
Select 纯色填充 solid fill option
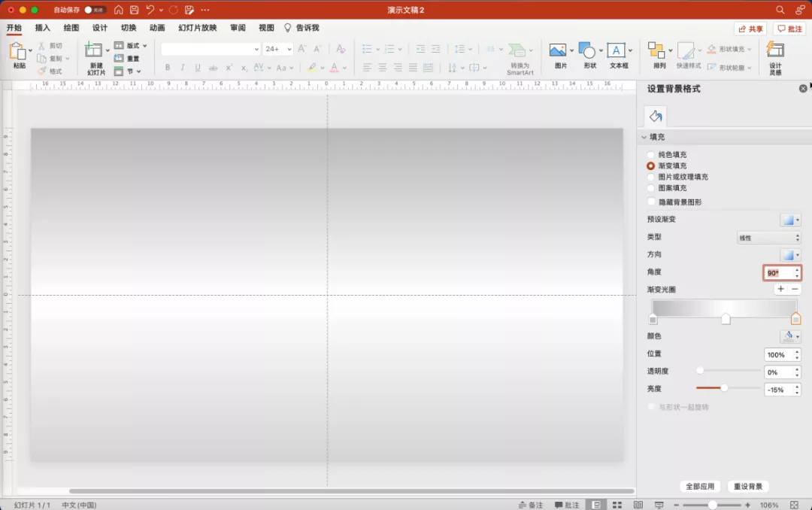(651, 154)
